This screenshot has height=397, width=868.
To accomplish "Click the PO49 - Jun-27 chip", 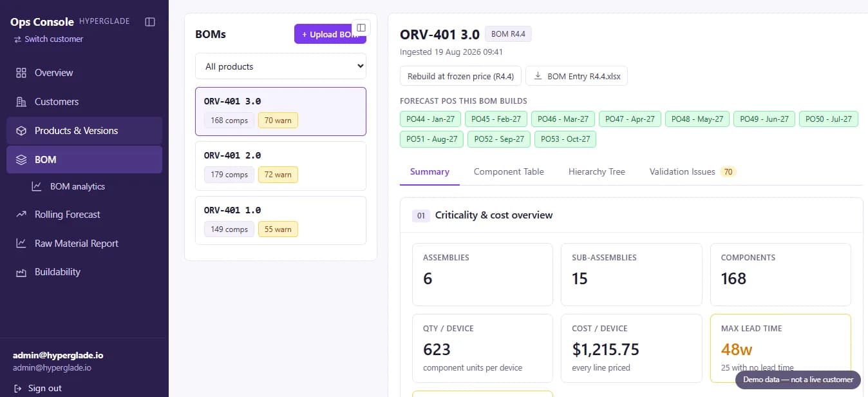I will (x=764, y=119).
